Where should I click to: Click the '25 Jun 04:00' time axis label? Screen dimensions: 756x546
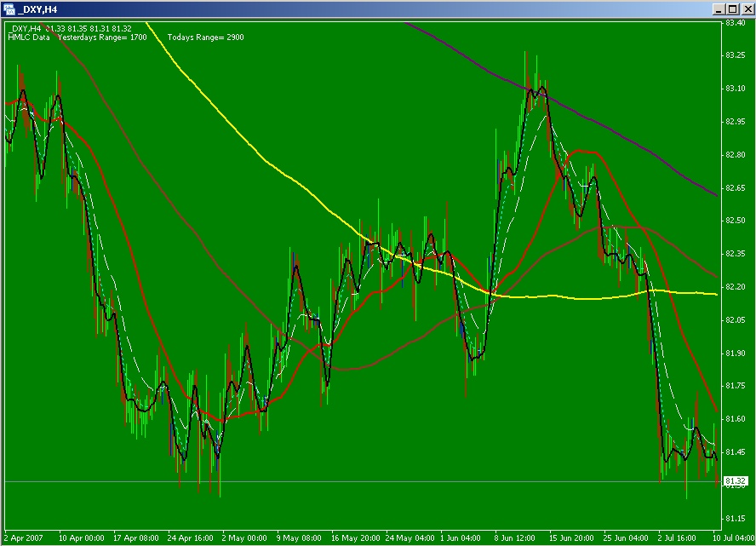(626, 537)
